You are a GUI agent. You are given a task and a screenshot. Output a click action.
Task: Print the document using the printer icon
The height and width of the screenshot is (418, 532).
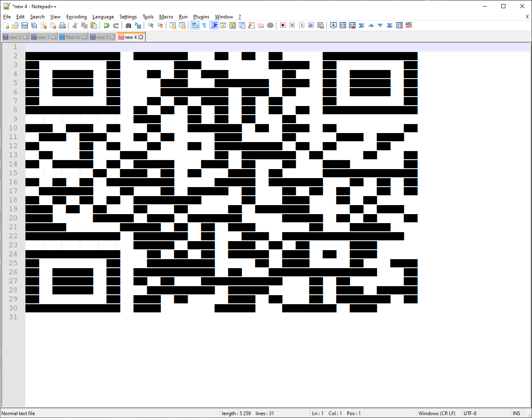tap(62, 25)
